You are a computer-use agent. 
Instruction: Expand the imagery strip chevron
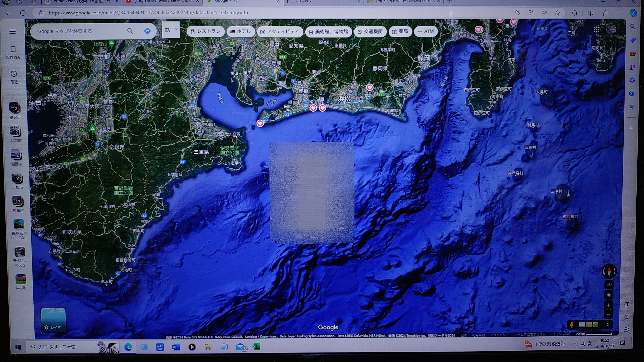point(608,325)
